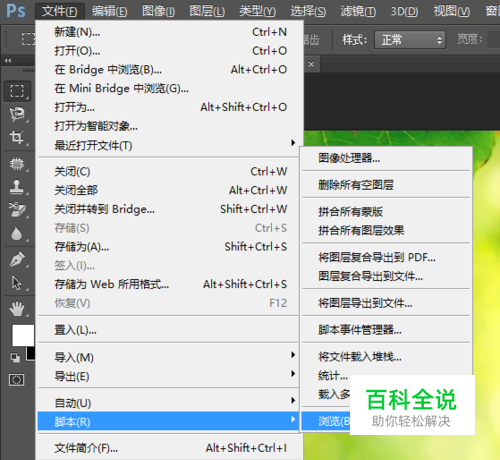Select the Hand tool

(x=17, y=308)
